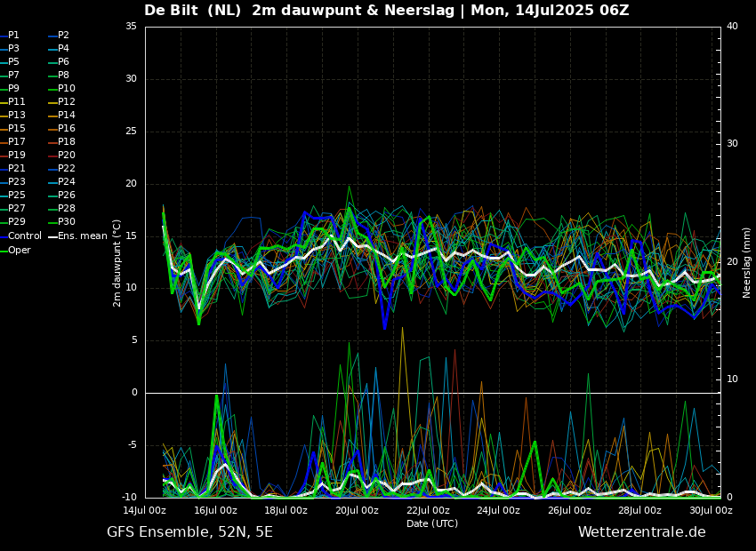The width and height of the screenshot is (756, 551).
Task: Select the P28 legend entry
Action: tap(61, 209)
